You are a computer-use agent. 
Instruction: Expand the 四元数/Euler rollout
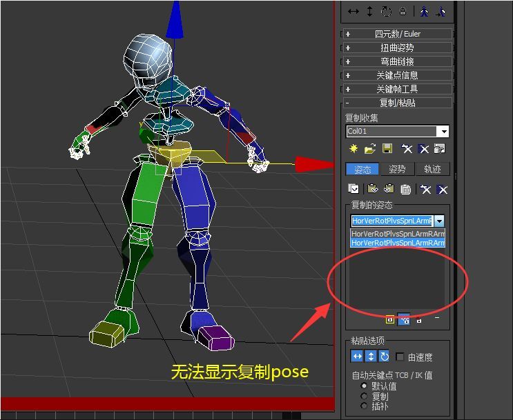pos(397,34)
